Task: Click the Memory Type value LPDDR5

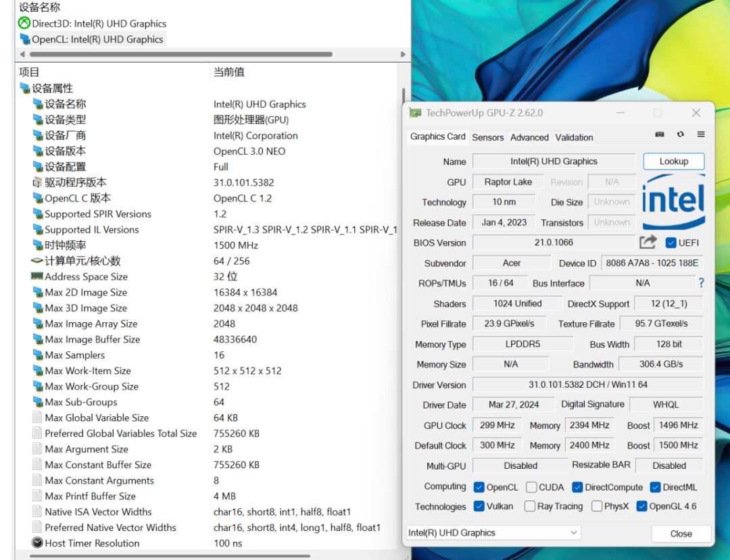Action: click(x=522, y=345)
